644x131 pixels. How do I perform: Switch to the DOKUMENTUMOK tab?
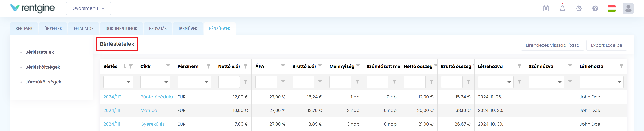point(121,29)
